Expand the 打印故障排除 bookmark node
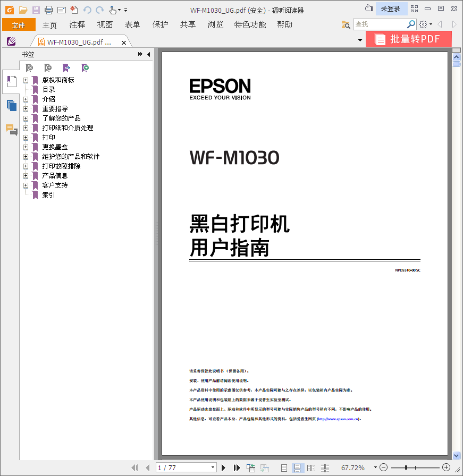463x476 pixels. [26, 166]
